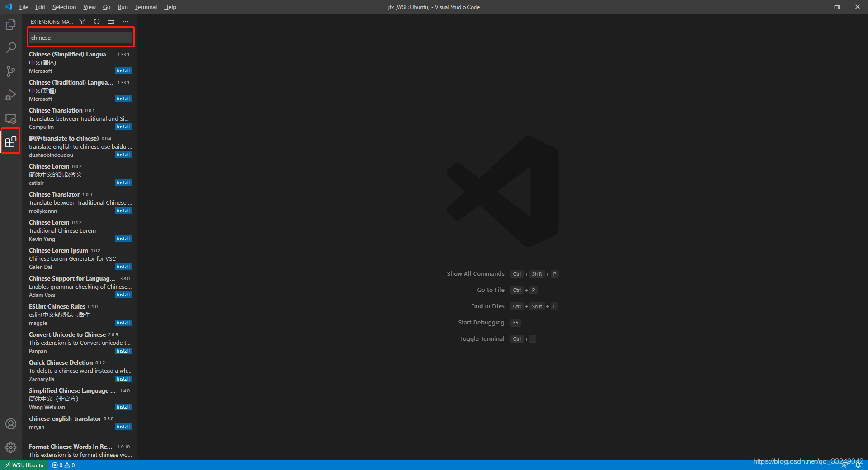Install translate to chinese by dushaobindoudou

pyautogui.click(x=123, y=155)
